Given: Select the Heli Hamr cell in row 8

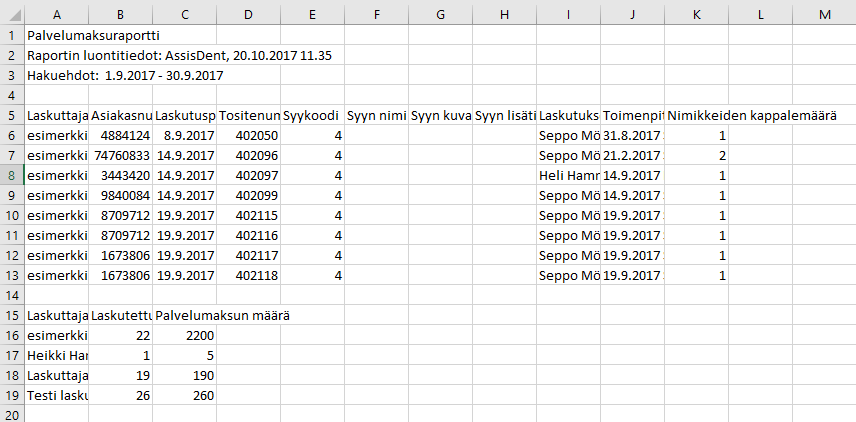Looking at the screenshot, I should click(x=568, y=175).
